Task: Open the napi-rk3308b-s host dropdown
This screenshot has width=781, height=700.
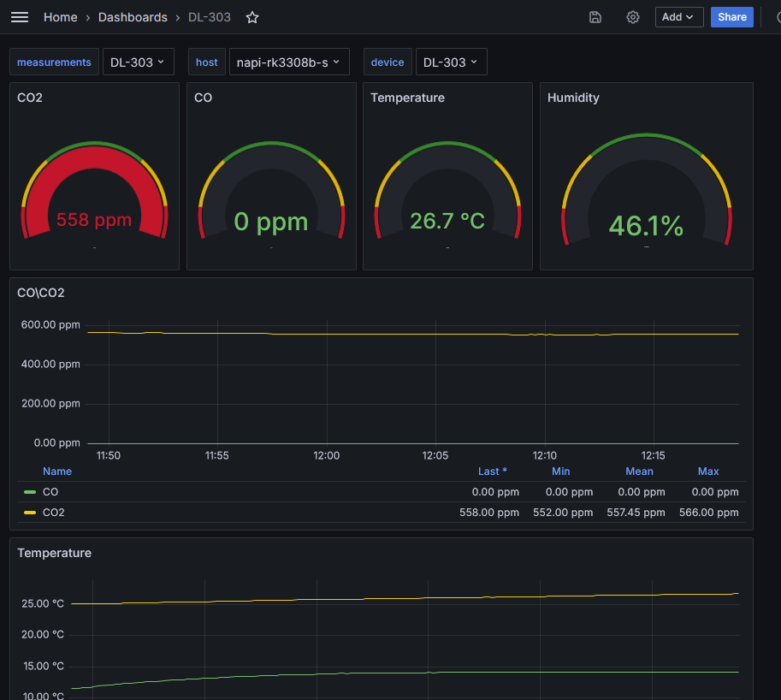Action: click(x=289, y=62)
